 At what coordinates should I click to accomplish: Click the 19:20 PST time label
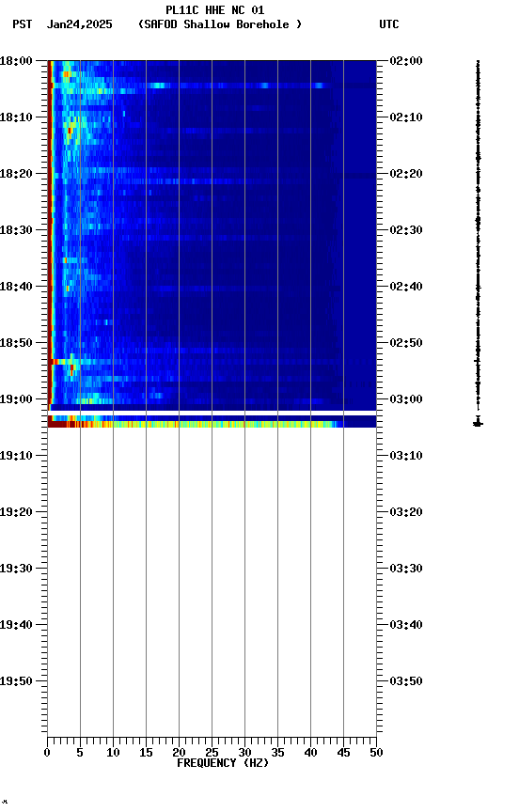point(16,513)
